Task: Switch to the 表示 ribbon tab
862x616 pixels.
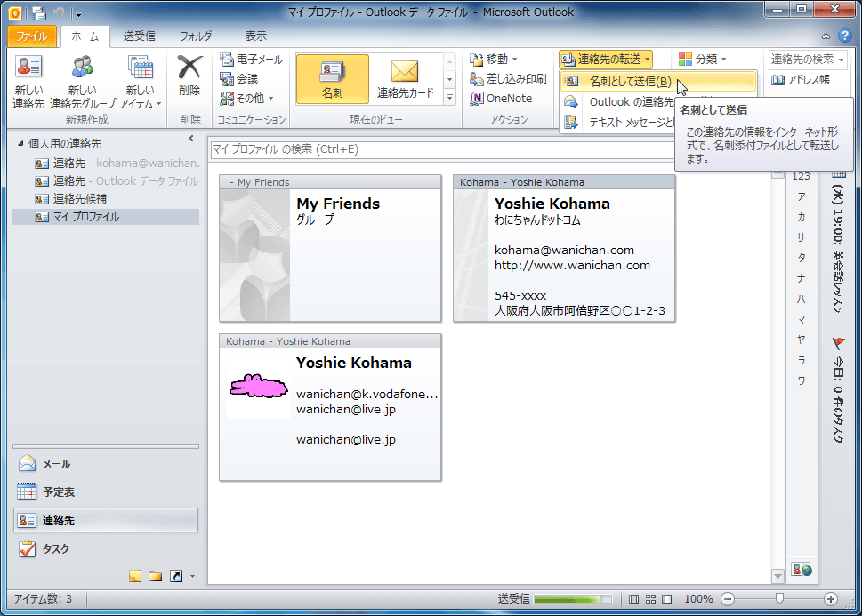Action: click(255, 36)
